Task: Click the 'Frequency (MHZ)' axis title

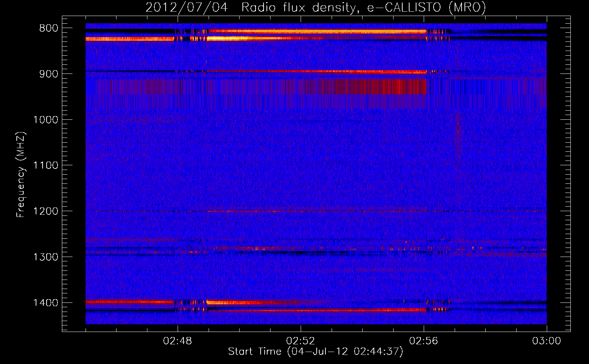Action: point(21,175)
